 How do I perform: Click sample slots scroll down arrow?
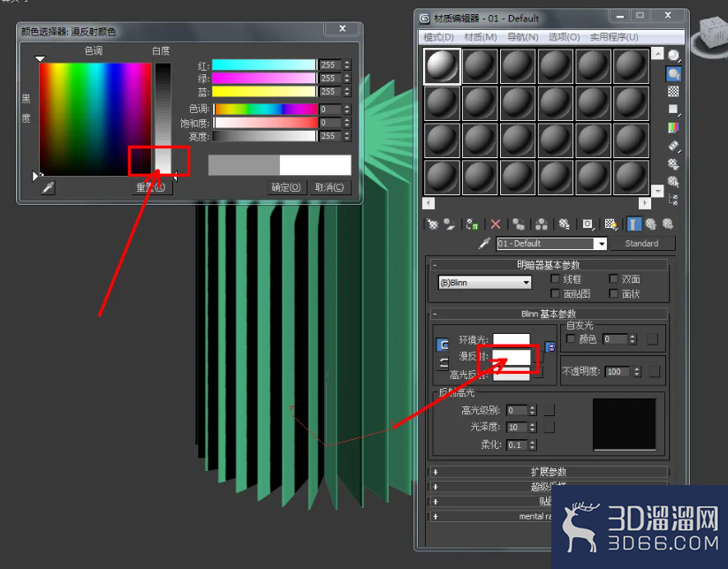pos(657,191)
